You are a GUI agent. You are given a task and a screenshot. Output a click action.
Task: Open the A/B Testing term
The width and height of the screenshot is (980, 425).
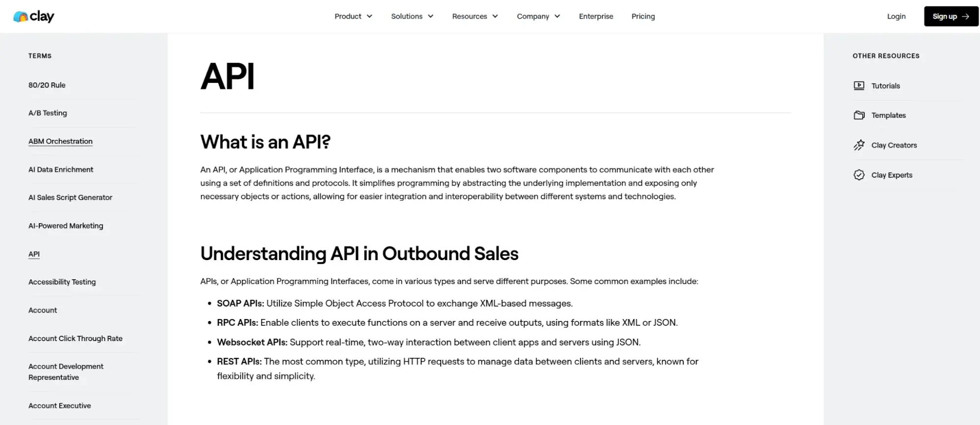(48, 113)
